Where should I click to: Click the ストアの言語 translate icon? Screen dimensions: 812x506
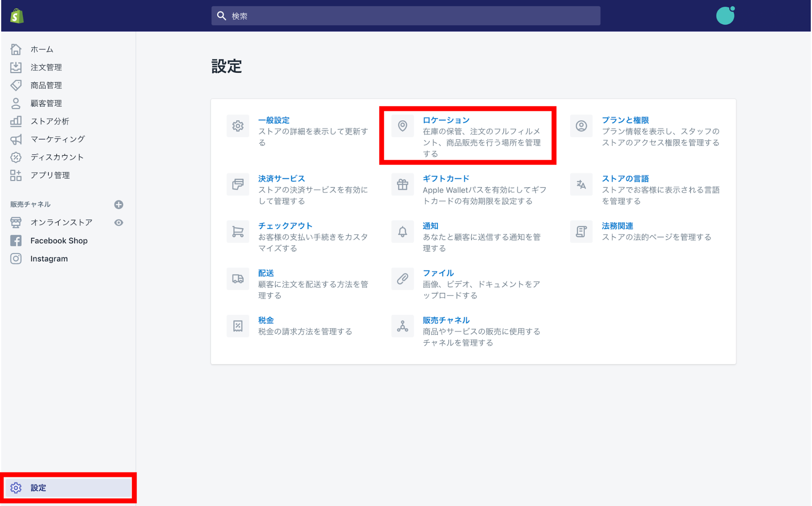tap(581, 184)
